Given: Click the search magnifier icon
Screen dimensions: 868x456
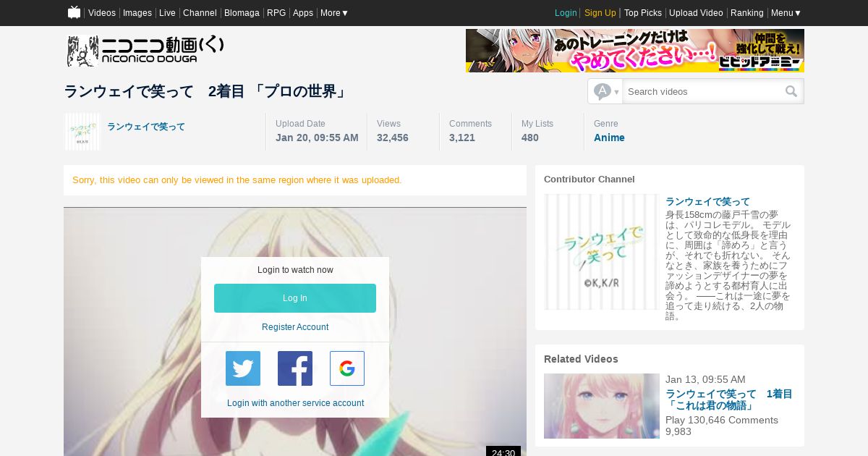Looking at the screenshot, I should (x=791, y=91).
